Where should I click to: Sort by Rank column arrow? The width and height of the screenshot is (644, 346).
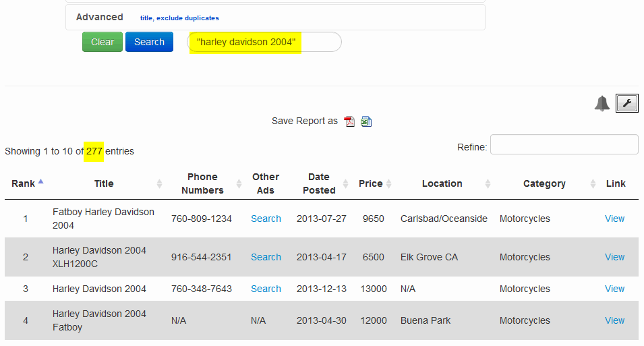[40, 181]
